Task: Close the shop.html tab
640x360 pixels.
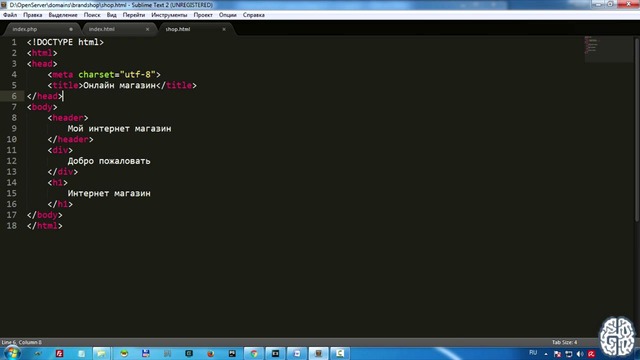Action: point(224,29)
